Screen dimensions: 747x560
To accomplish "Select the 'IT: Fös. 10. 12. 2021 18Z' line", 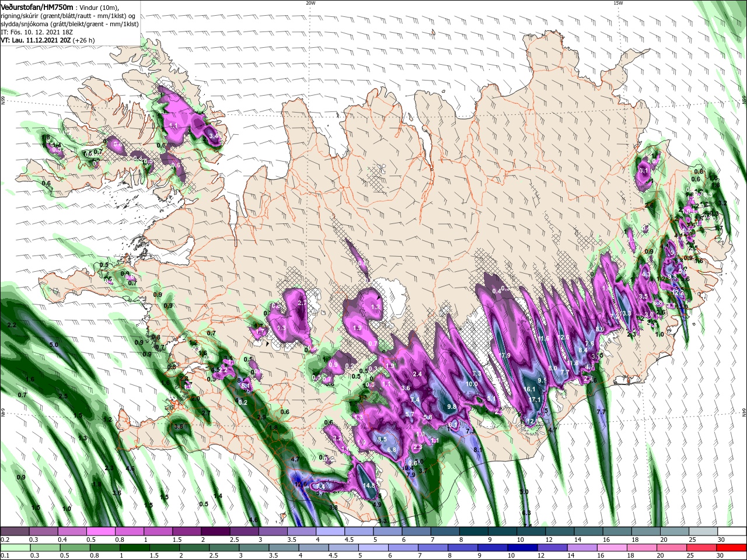I will point(38,32).
